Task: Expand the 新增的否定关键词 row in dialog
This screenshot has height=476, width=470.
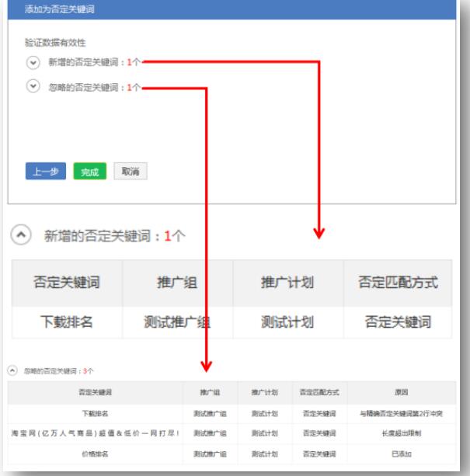Action: [33, 62]
